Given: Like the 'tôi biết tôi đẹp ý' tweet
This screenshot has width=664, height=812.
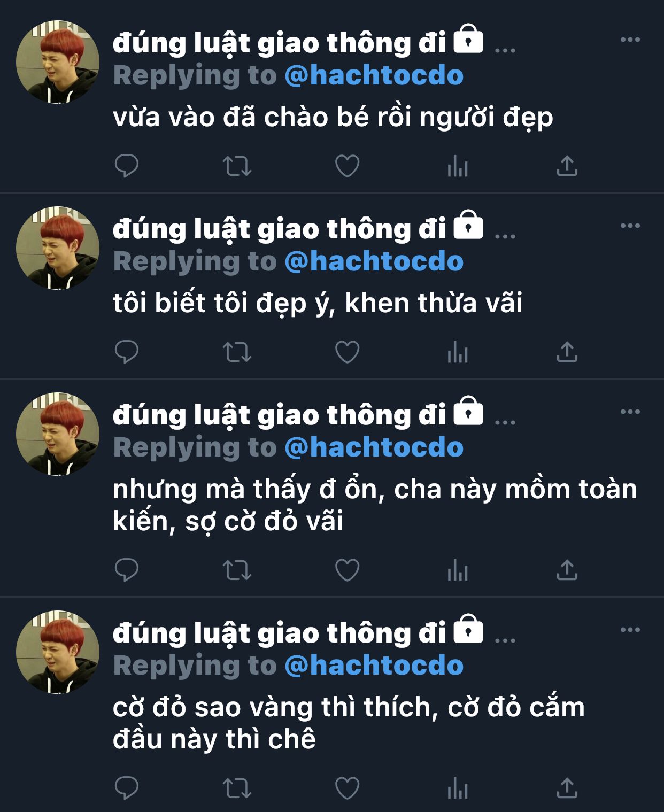Looking at the screenshot, I should (347, 352).
